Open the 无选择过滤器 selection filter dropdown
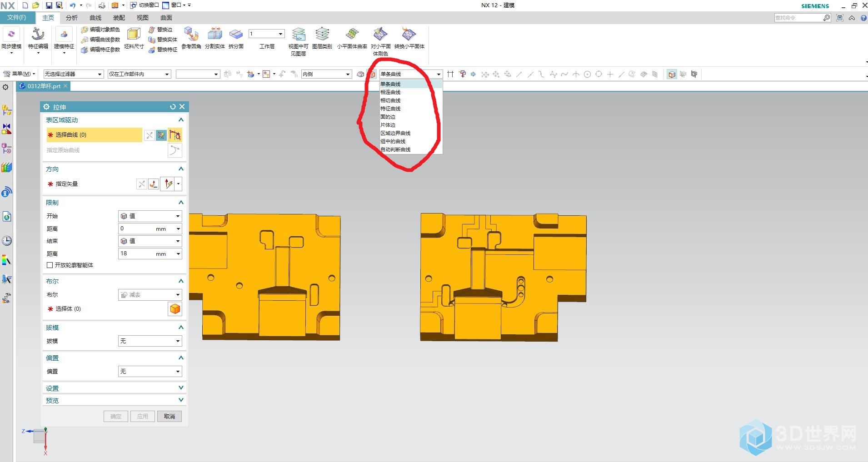868x462 pixels. (74, 74)
